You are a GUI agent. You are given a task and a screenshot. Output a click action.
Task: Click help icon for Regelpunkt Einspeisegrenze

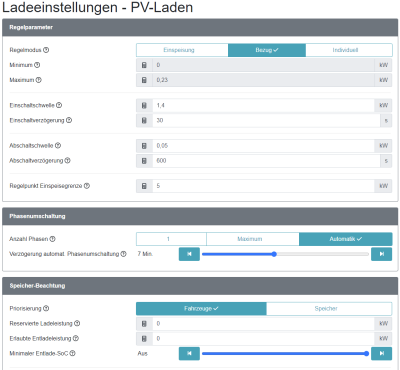tap(87, 186)
